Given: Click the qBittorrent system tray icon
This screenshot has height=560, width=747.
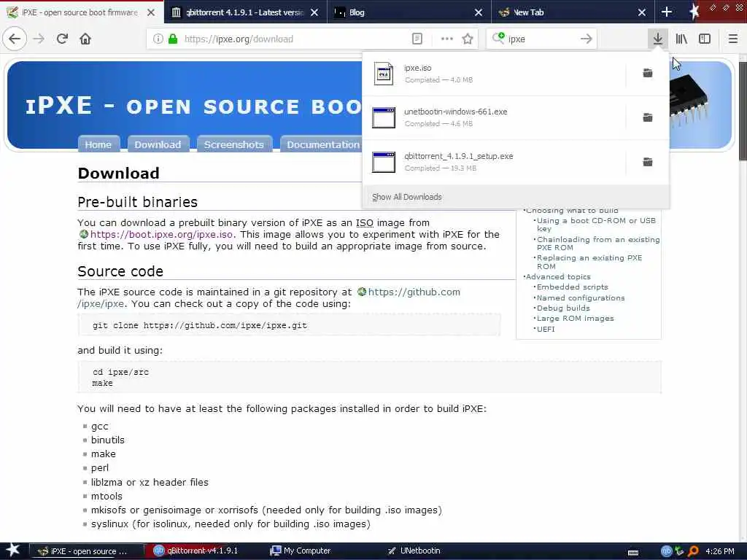Looking at the screenshot, I should [x=666, y=551].
